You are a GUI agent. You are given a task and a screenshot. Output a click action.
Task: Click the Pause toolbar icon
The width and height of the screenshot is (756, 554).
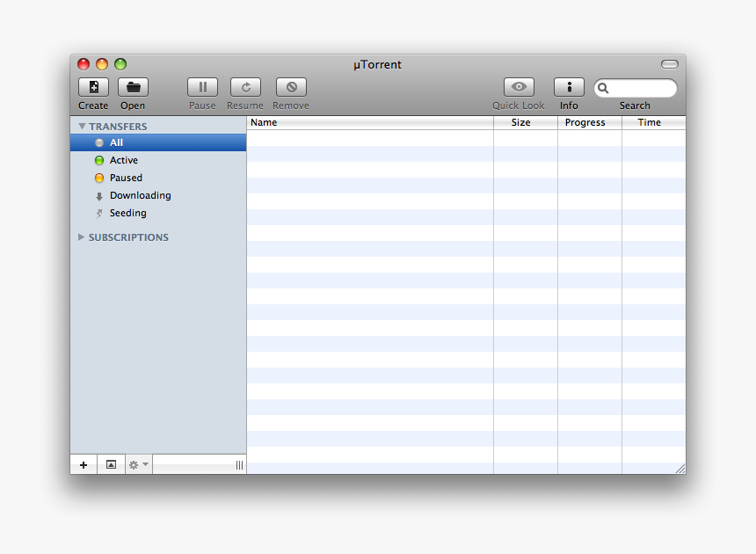click(202, 87)
